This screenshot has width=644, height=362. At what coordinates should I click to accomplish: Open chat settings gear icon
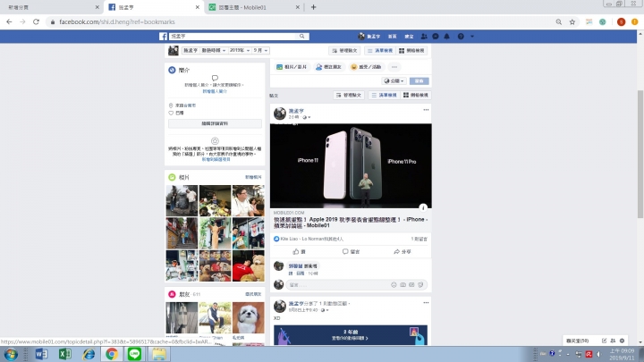pos(622,341)
